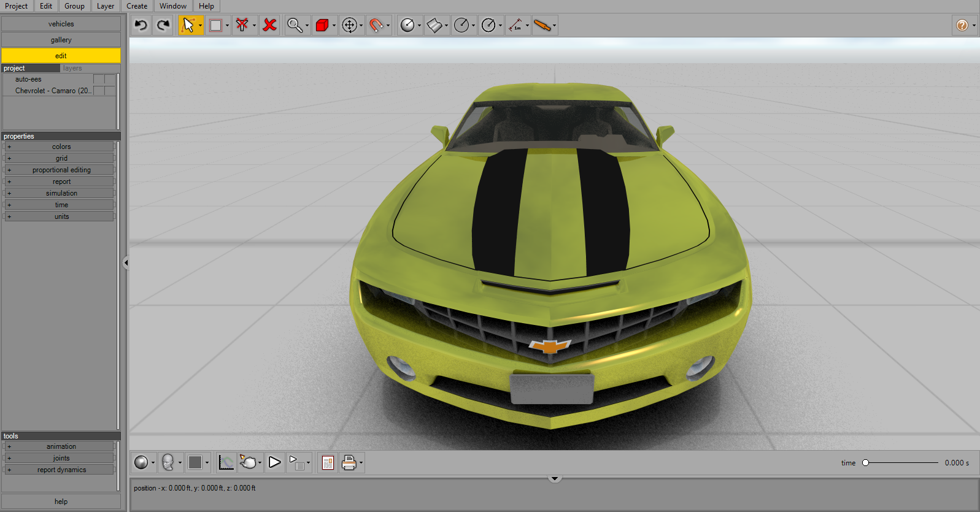Click the time slider handle

pyautogui.click(x=865, y=463)
